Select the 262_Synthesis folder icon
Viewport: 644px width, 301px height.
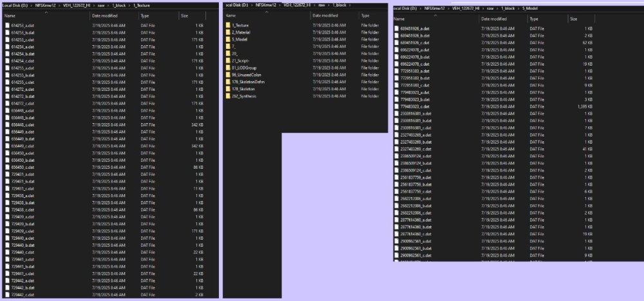point(227,96)
